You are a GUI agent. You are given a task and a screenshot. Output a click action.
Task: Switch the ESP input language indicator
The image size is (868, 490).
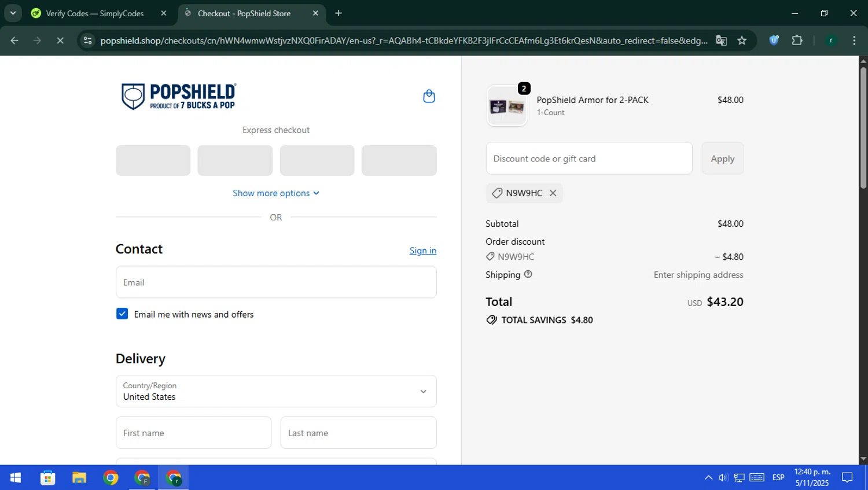tap(778, 477)
